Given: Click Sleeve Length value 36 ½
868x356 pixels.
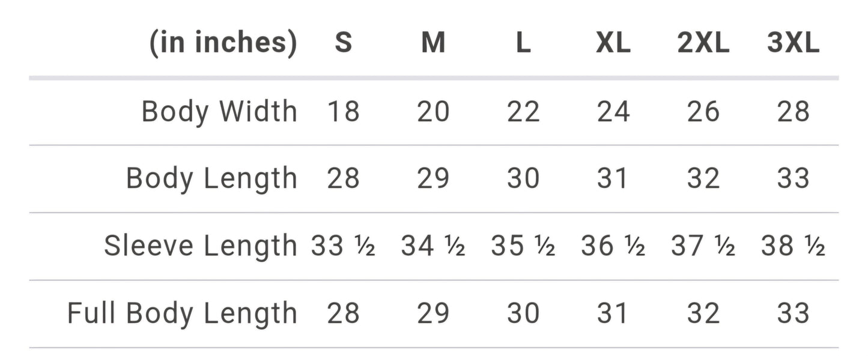Looking at the screenshot, I should tap(613, 246).
